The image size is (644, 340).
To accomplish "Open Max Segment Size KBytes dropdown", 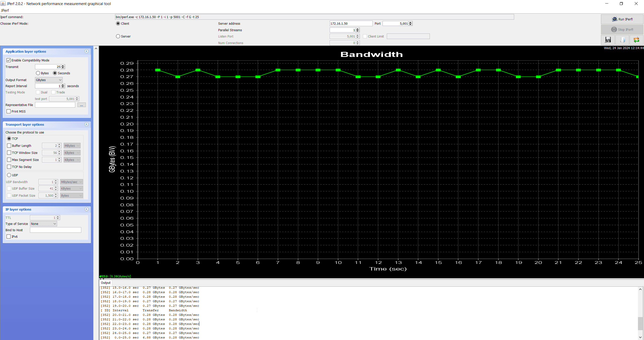I will (72, 160).
